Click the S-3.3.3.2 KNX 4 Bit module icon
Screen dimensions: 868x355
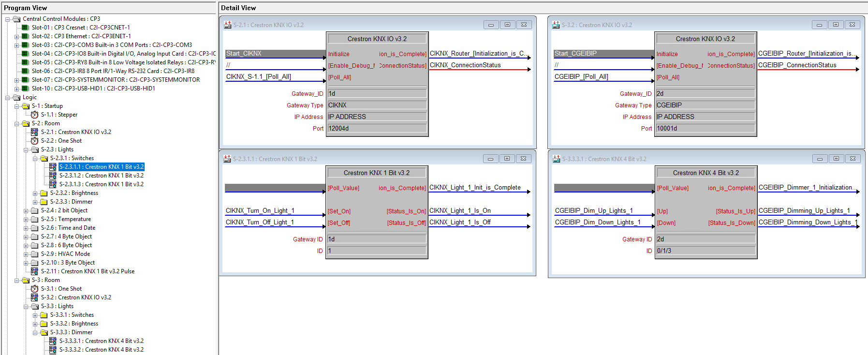53,350
